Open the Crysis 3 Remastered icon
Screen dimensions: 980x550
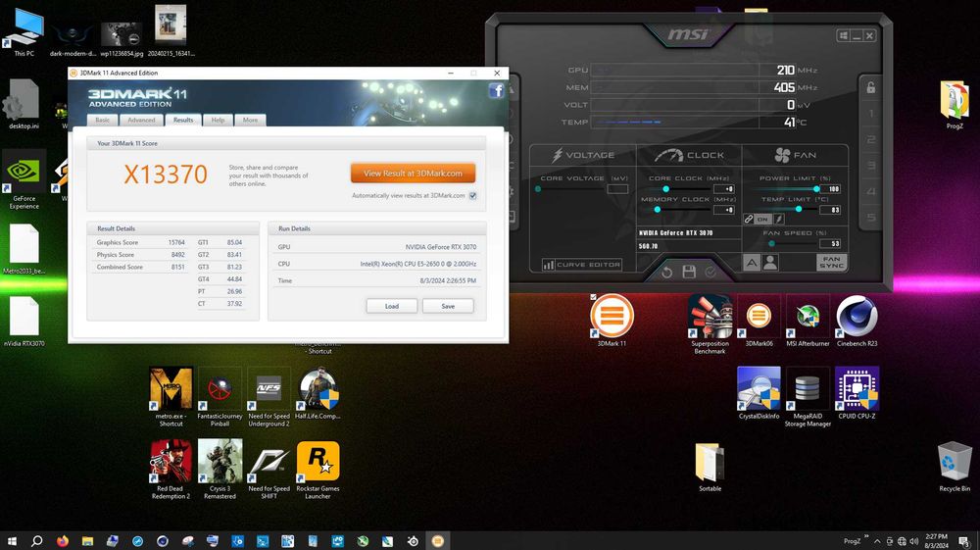point(220,469)
